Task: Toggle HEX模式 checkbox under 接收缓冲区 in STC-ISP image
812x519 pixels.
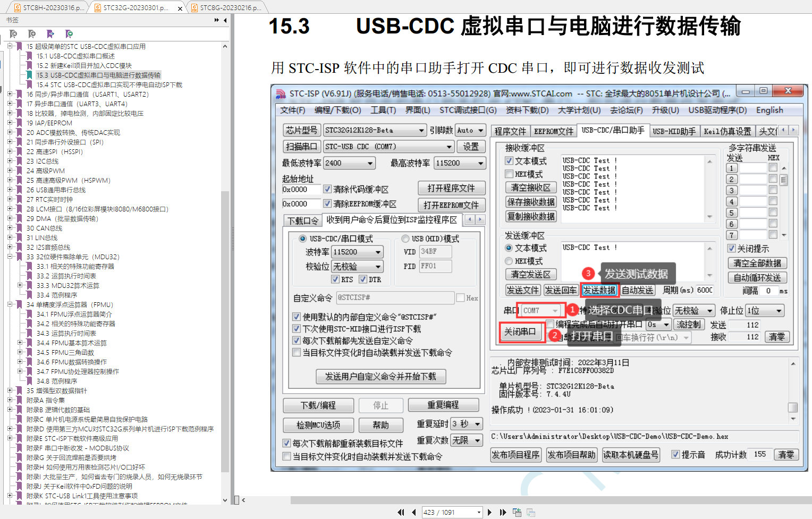Action: pos(509,174)
